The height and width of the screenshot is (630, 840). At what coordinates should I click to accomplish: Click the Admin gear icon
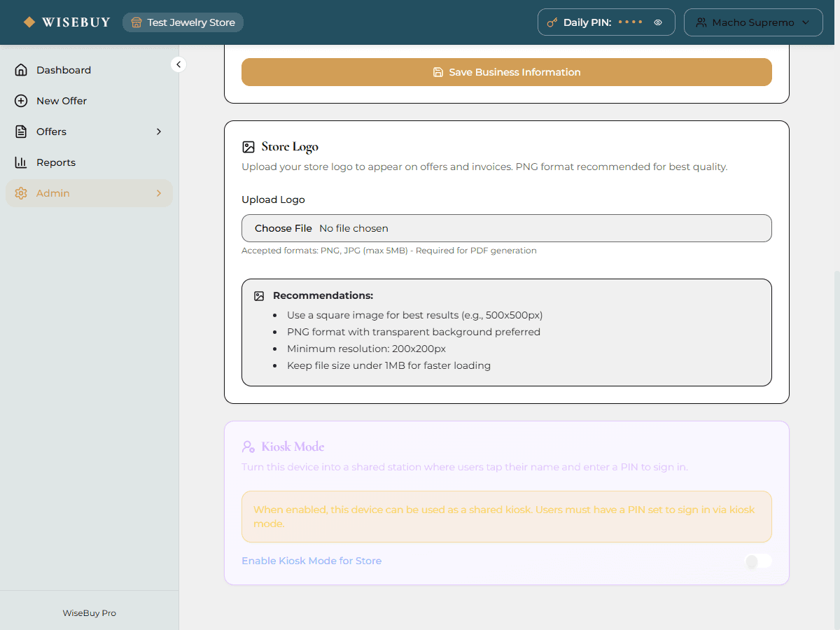click(x=21, y=192)
